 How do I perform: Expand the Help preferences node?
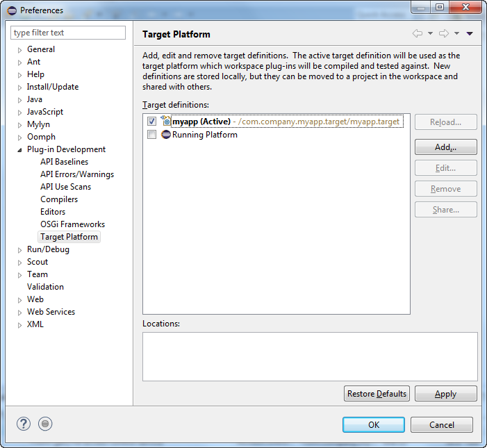[19, 75]
